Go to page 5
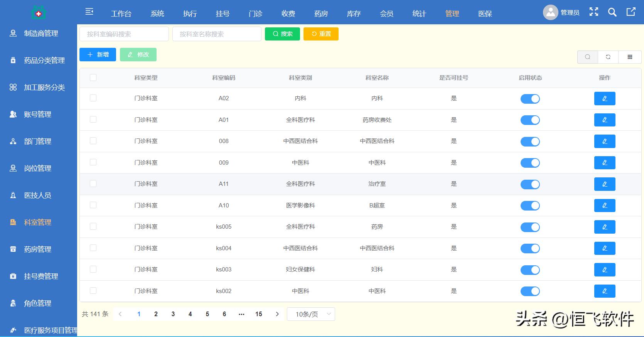This screenshot has height=337, width=644. pyautogui.click(x=207, y=314)
